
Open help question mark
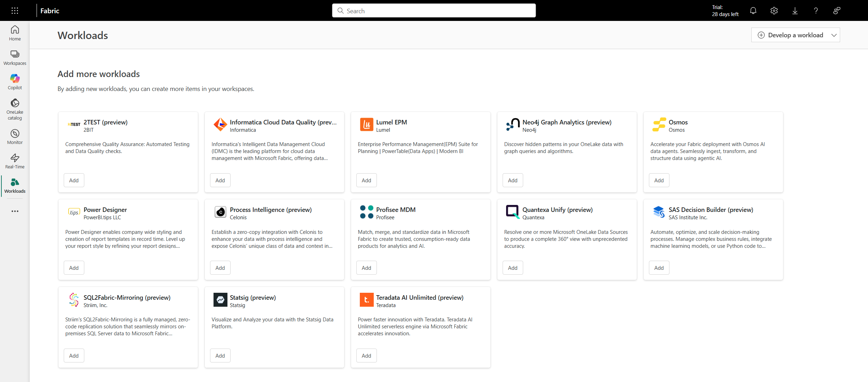coord(816,10)
